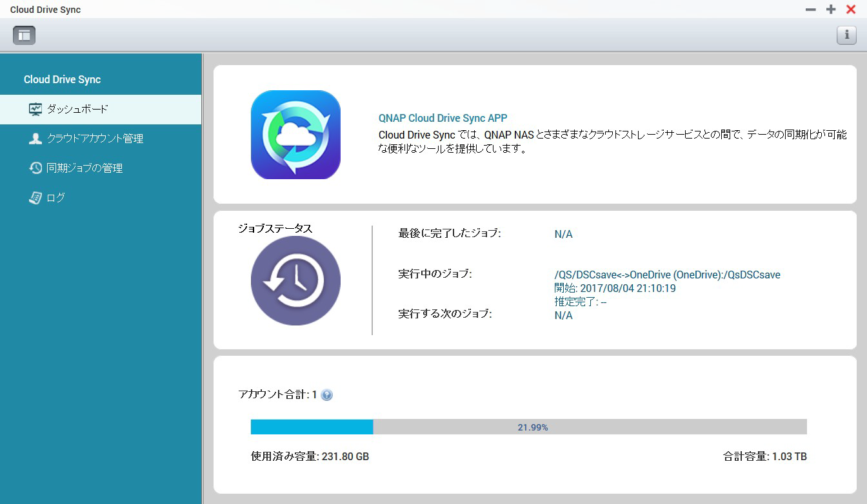The image size is (867, 504).
Task: Click the 実行中のジョブ label
Action: click(x=435, y=274)
